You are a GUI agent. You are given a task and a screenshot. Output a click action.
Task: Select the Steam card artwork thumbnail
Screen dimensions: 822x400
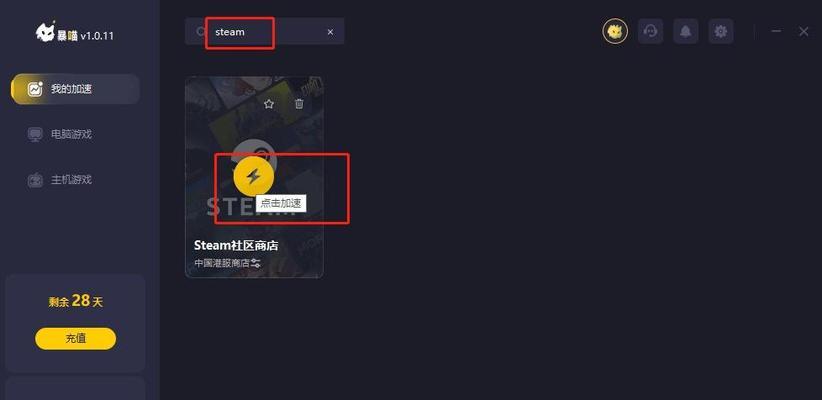(x=254, y=155)
